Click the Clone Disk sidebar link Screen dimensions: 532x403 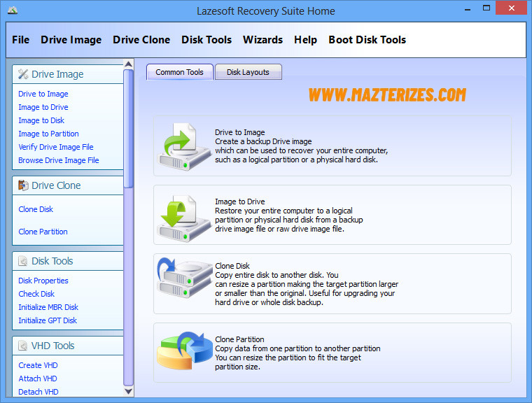pos(36,209)
